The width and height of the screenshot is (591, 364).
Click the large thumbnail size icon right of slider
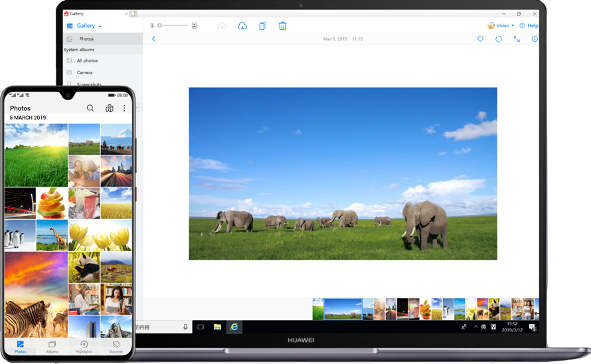(x=194, y=26)
